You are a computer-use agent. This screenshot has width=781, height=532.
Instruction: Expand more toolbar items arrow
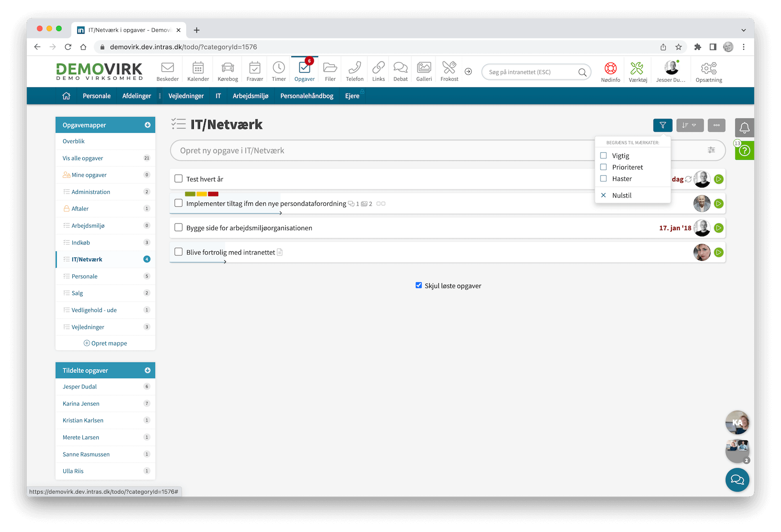(469, 71)
